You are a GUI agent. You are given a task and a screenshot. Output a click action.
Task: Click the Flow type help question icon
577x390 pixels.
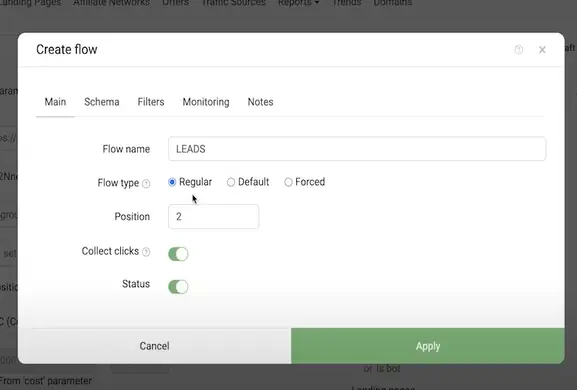146,183
